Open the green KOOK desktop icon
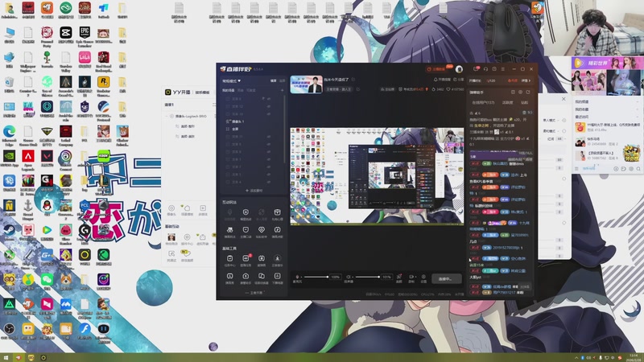This screenshot has width=644, height=362. [x=104, y=155]
